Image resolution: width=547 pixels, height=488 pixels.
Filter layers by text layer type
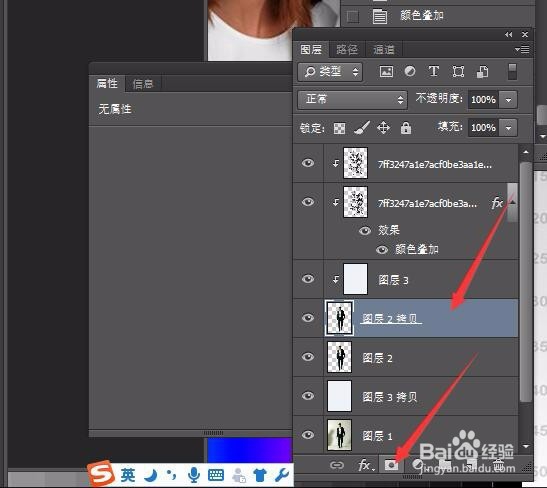434,72
